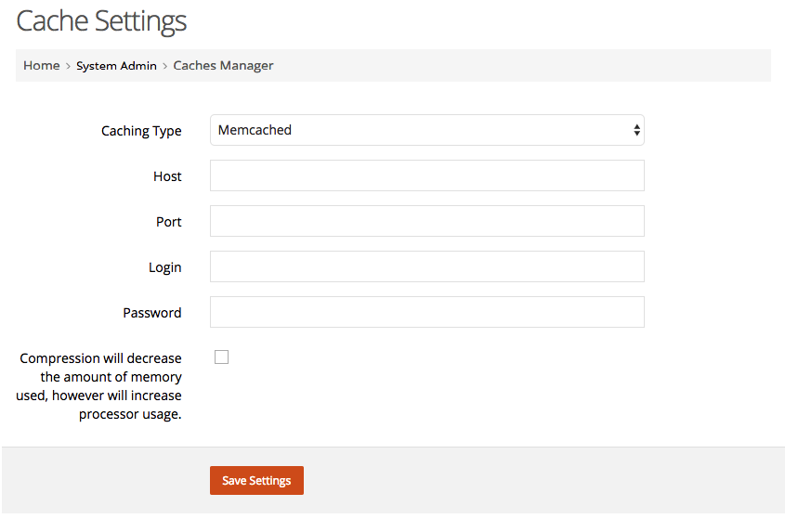Click the Cache Settings page heading
Viewport: 785px width, 532px height.
[101, 21]
